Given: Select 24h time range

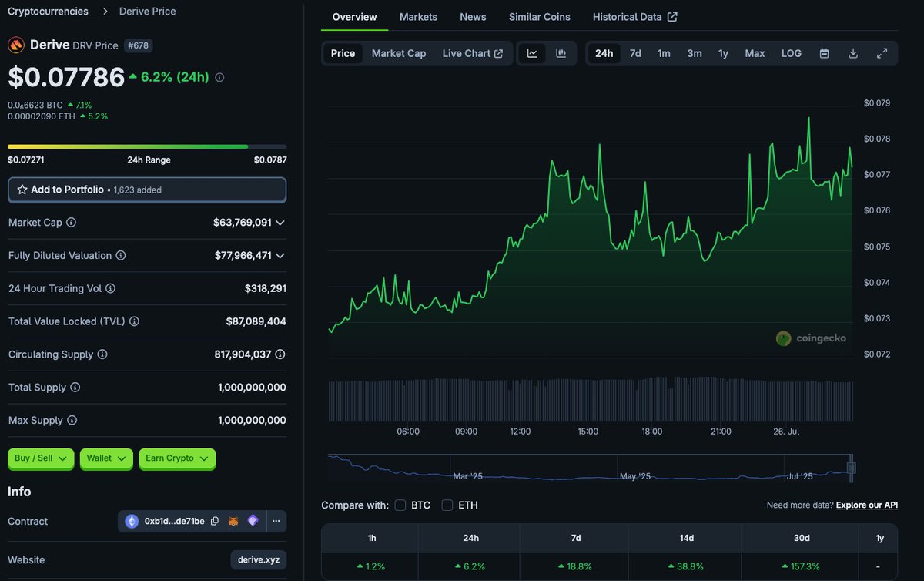Looking at the screenshot, I should pyautogui.click(x=604, y=53).
